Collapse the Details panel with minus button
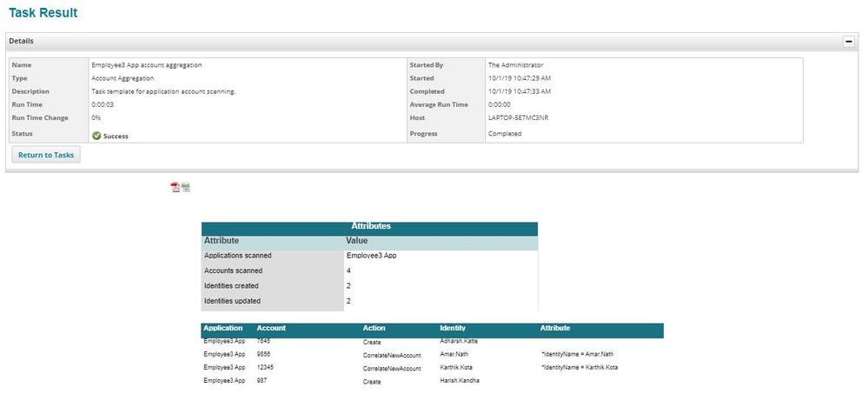This screenshot has width=868, height=401. click(x=849, y=42)
